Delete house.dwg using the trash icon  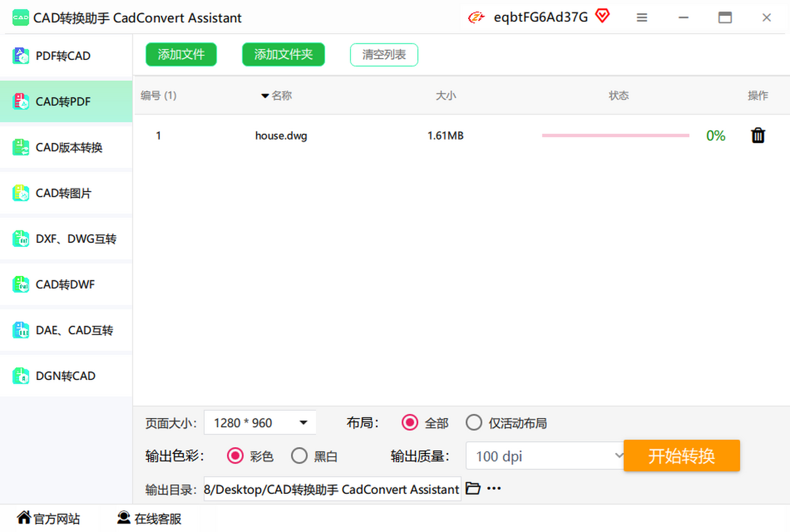click(758, 136)
